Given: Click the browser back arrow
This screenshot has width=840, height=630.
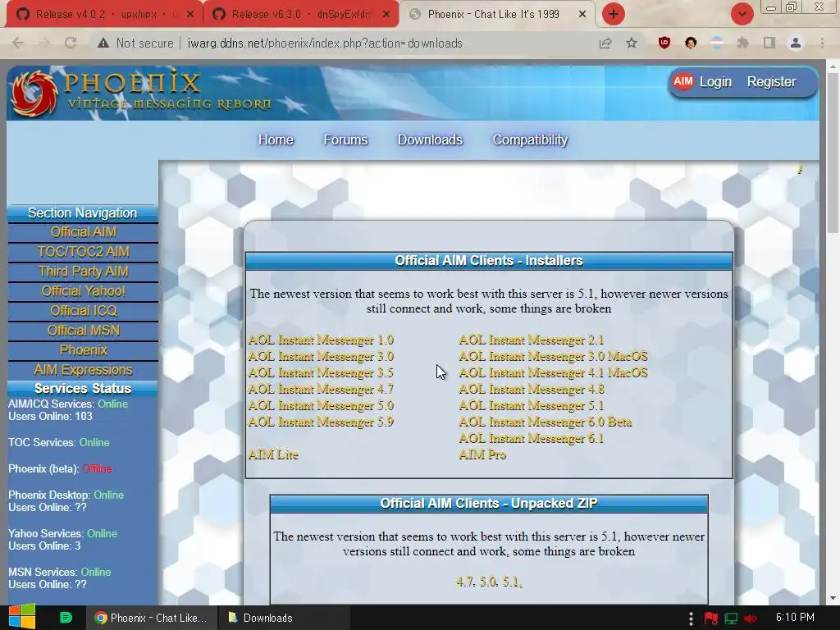Looking at the screenshot, I should coord(18,43).
